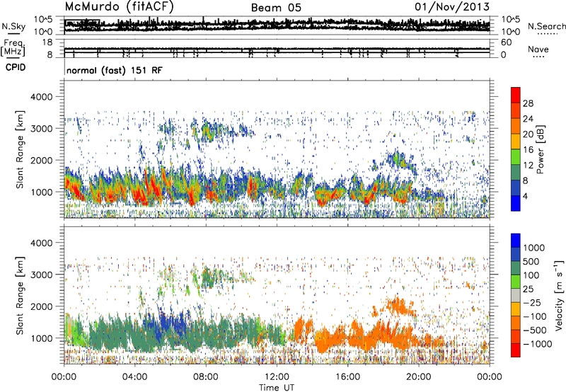Click the 04:00 time tick label
Viewport: 566px width, 392px height.
134,377
